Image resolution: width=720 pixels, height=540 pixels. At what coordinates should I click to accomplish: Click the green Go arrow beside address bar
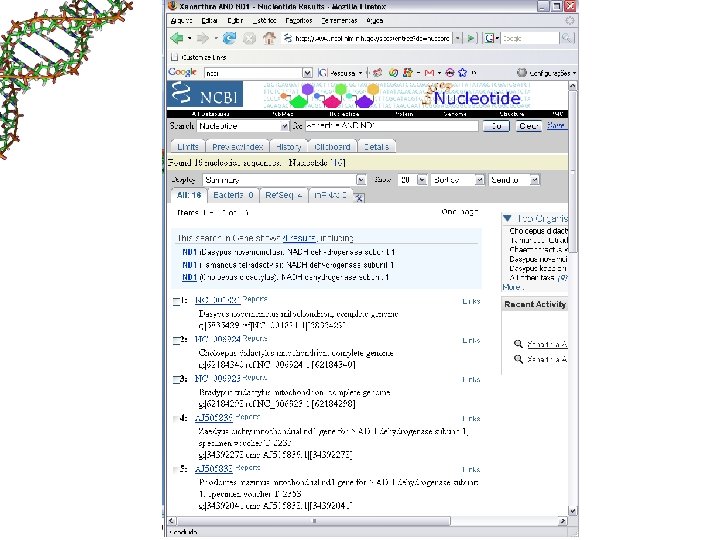[x=471, y=39]
